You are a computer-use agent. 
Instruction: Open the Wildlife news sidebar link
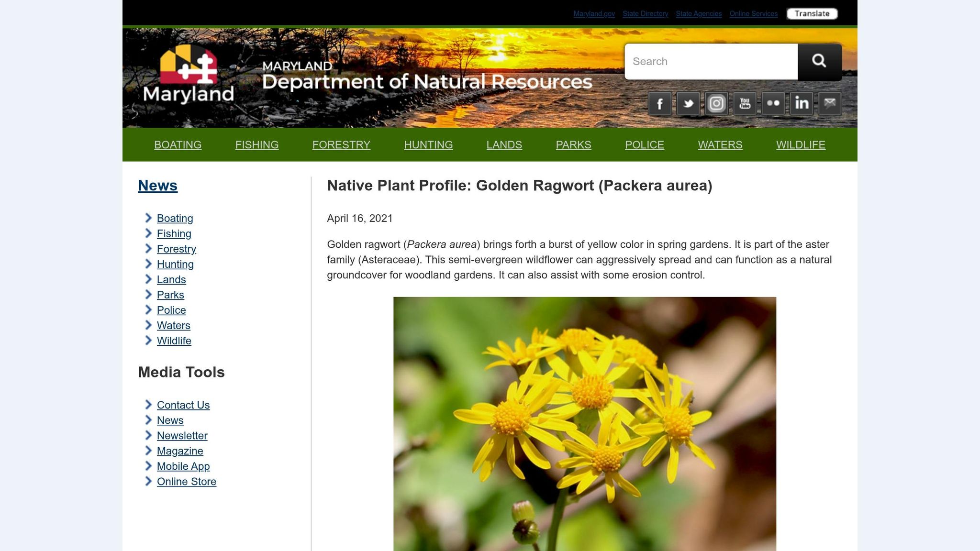pos(174,341)
